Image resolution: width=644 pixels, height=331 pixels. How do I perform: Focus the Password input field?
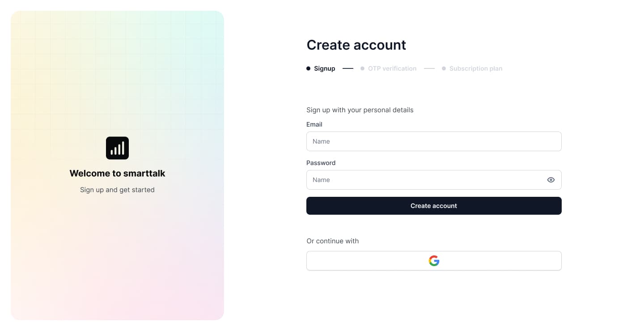coord(425,180)
